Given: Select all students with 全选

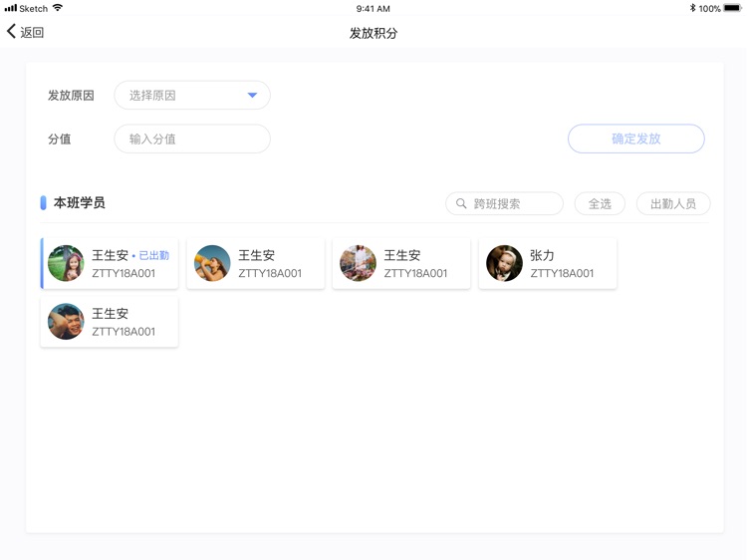Looking at the screenshot, I should (x=600, y=204).
